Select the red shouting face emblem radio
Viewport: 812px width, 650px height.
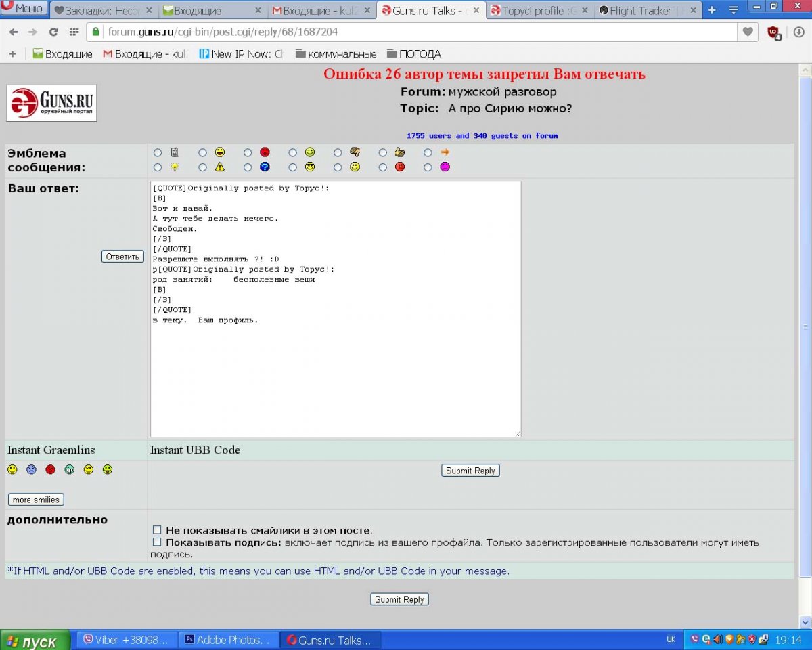coord(248,153)
